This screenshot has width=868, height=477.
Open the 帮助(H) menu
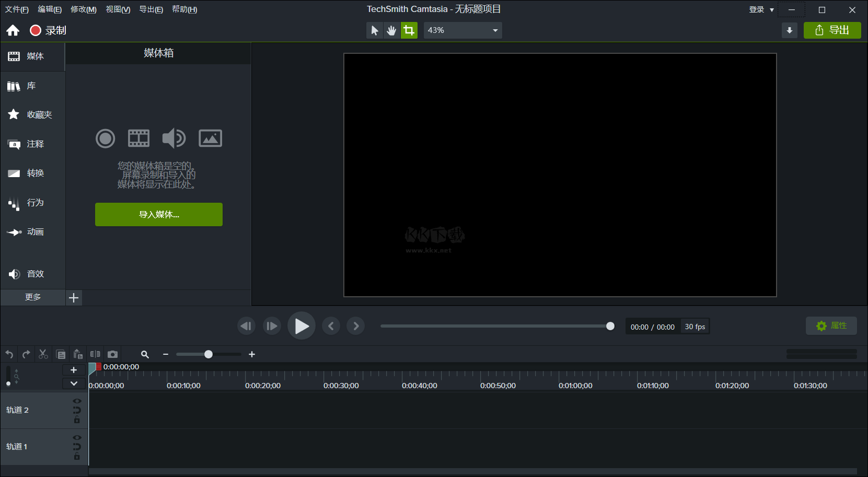tap(184, 9)
